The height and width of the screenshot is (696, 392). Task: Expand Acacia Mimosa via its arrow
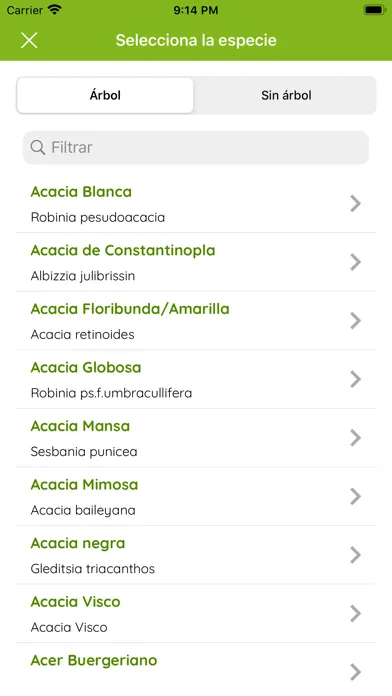coord(355,496)
